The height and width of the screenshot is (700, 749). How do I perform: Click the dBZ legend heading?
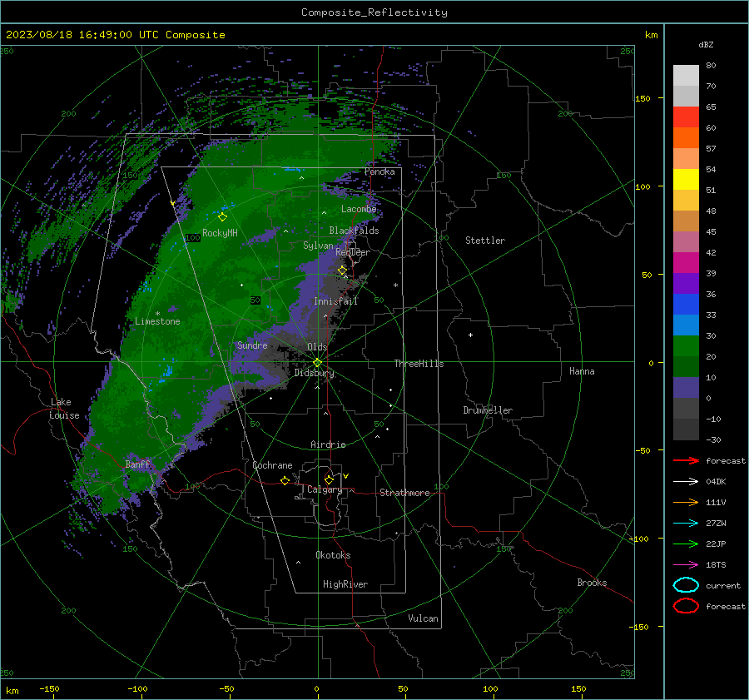(x=706, y=45)
